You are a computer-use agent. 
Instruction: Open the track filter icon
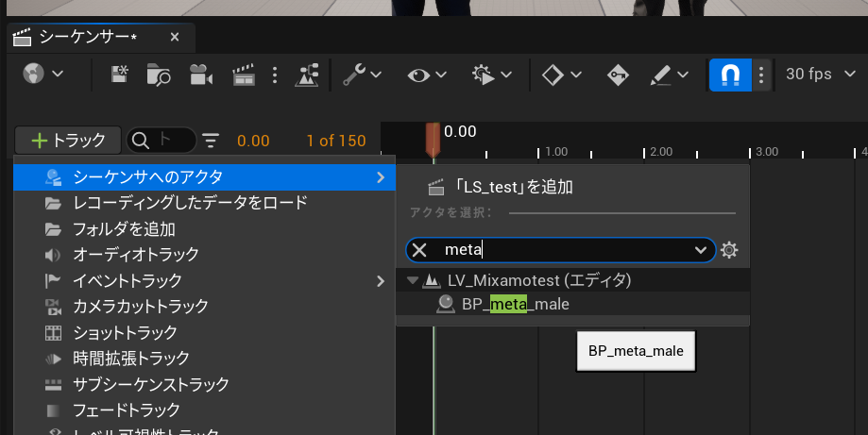210,141
